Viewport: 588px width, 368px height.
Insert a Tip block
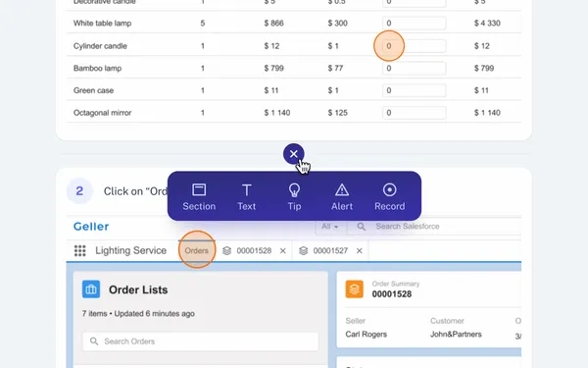coord(294,197)
